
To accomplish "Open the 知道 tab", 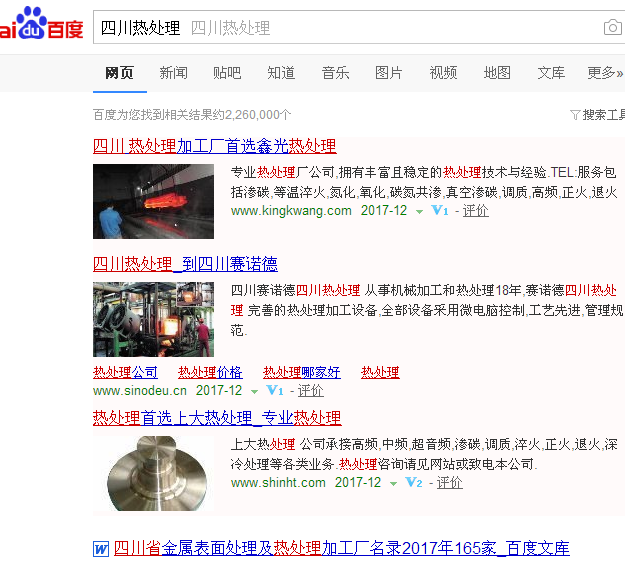I will [281, 73].
